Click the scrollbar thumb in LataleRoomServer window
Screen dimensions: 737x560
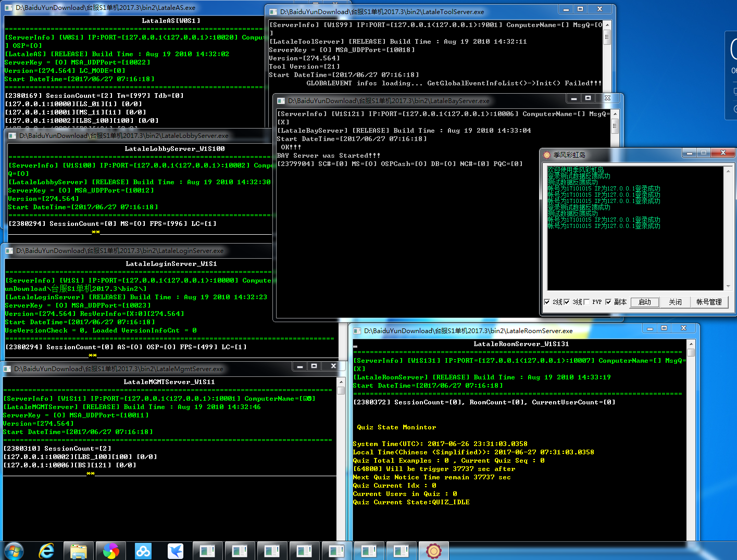tap(691, 352)
